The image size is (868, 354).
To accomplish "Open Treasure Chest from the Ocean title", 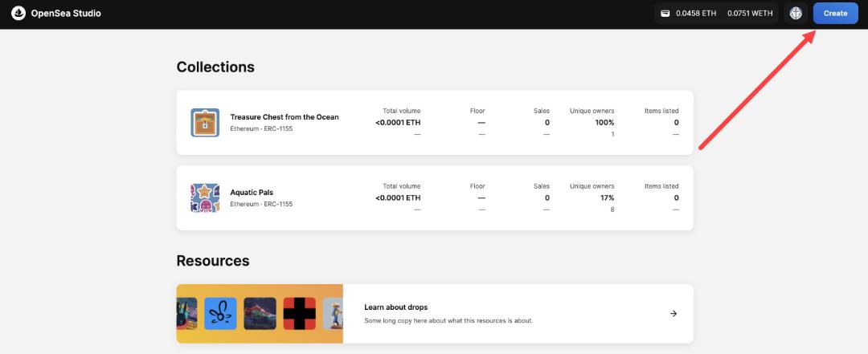I will 285,117.
